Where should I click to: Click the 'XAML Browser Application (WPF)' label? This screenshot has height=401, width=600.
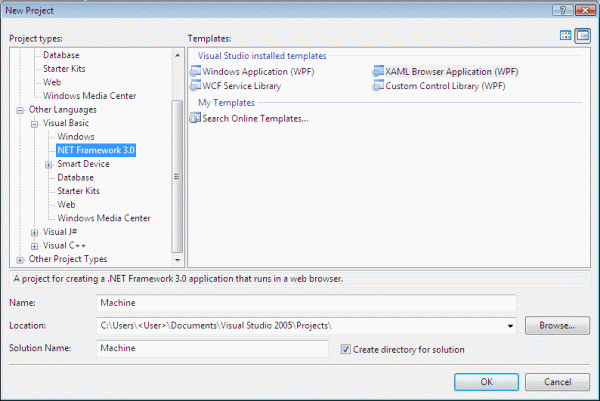click(x=452, y=72)
